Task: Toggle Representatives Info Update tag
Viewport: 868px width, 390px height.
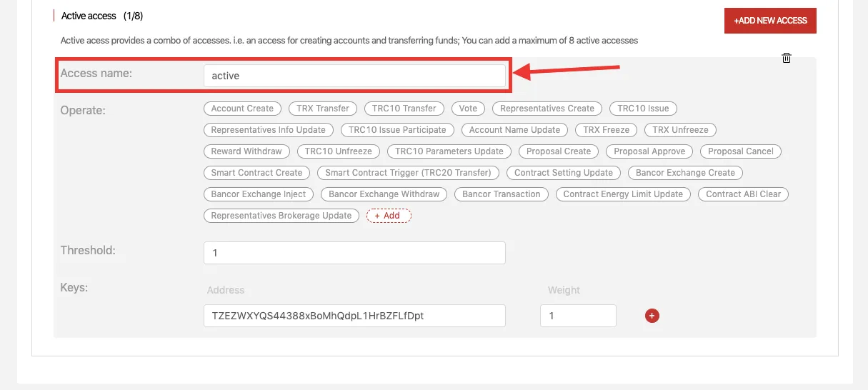Action: 269,130
